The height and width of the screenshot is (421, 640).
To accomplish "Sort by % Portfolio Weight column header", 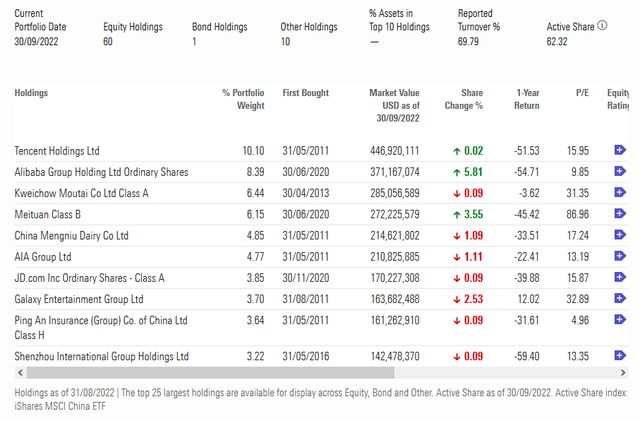I will 243,99.
